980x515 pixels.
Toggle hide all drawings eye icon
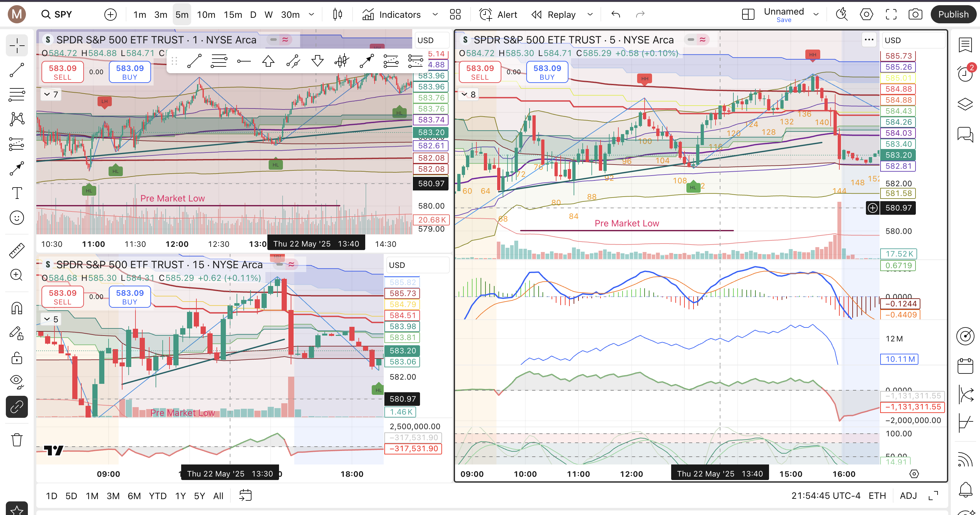coord(17,382)
